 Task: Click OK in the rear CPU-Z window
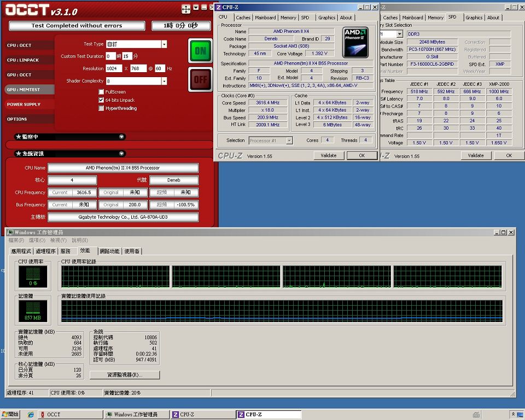(x=509, y=155)
